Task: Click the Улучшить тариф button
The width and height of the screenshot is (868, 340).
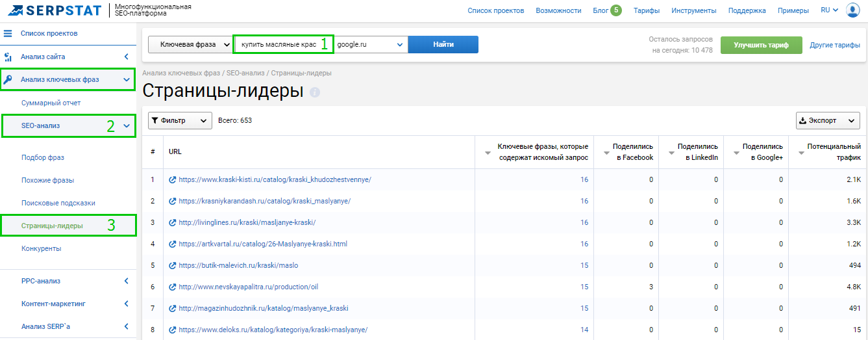Action: pyautogui.click(x=761, y=45)
